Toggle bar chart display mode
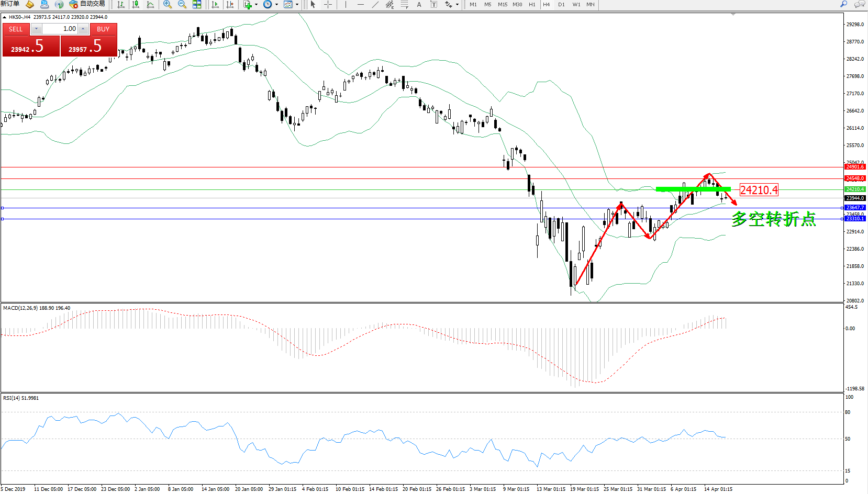 tap(121, 4)
